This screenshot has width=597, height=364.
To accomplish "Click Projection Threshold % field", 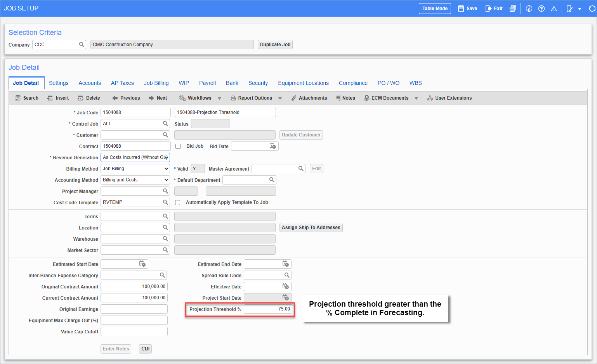I will click(268, 309).
